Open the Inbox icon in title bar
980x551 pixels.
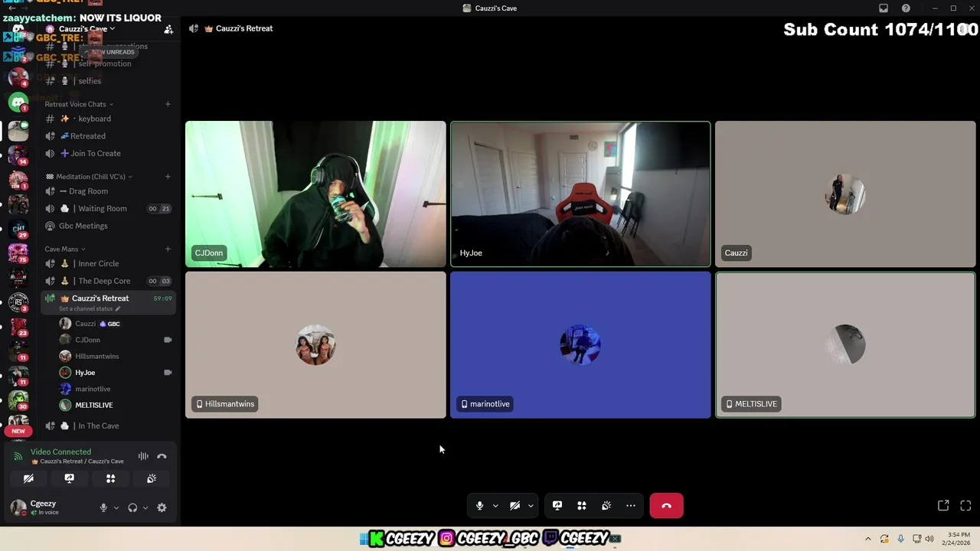884,8
